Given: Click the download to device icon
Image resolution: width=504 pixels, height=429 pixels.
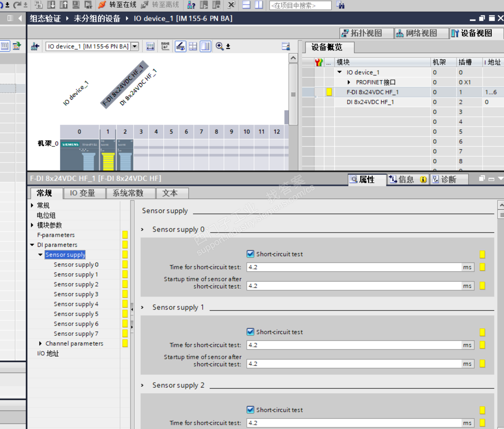Looking at the screenshot, I should pos(51,5).
